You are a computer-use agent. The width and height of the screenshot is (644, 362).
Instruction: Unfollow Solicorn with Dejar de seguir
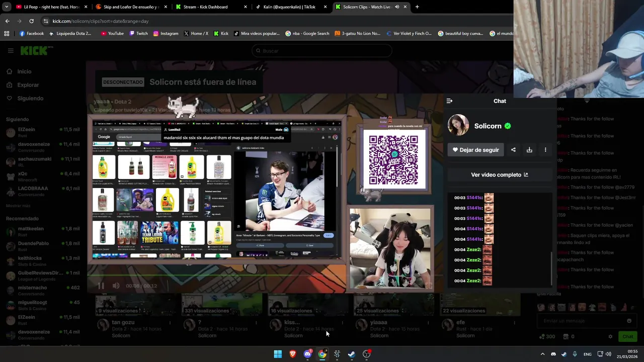click(475, 150)
